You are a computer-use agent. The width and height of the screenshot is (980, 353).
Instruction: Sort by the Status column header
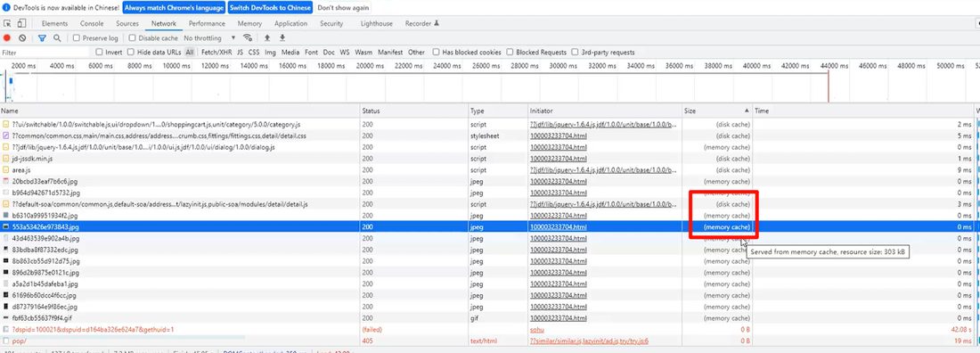point(414,111)
